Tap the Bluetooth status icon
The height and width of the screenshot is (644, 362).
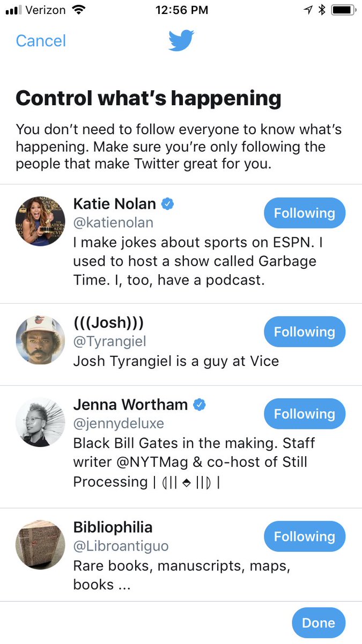322,10
